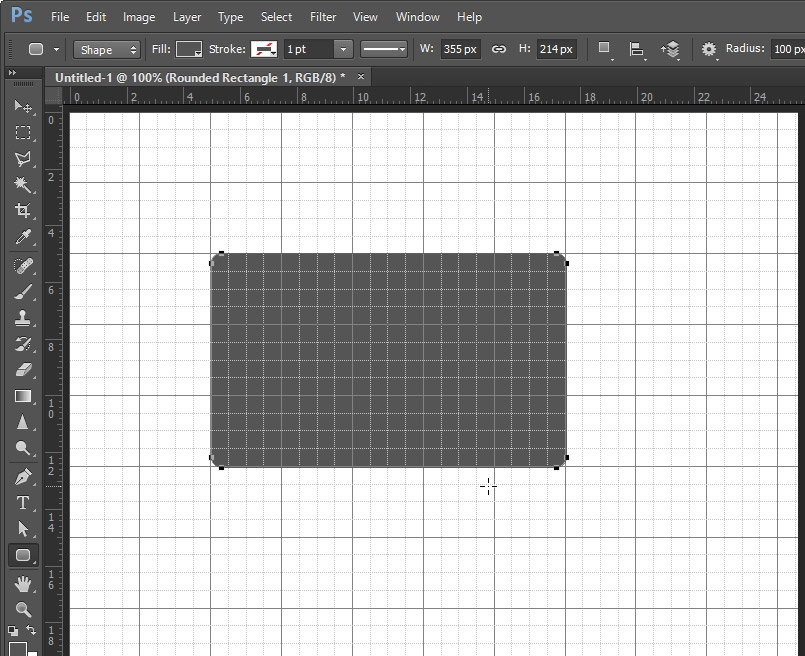Screen dimensions: 805x656
Task: Select the Sharpen tool
Action: [x=23, y=422]
